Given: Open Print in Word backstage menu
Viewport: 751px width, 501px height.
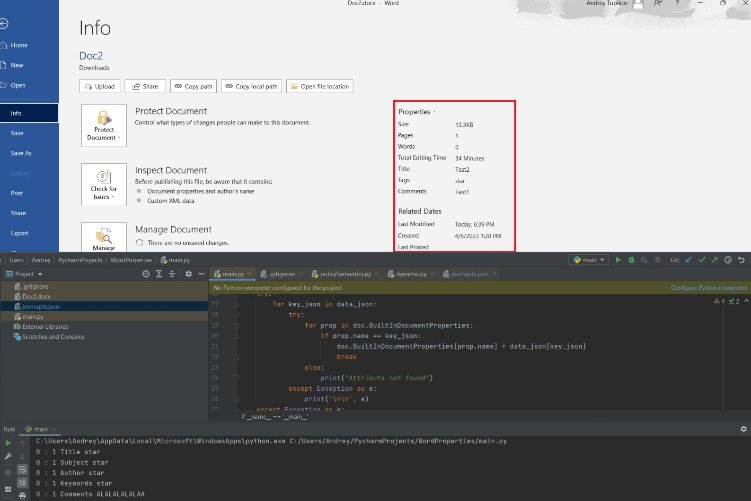Looking at the screenshot, I should click(17, 193).
